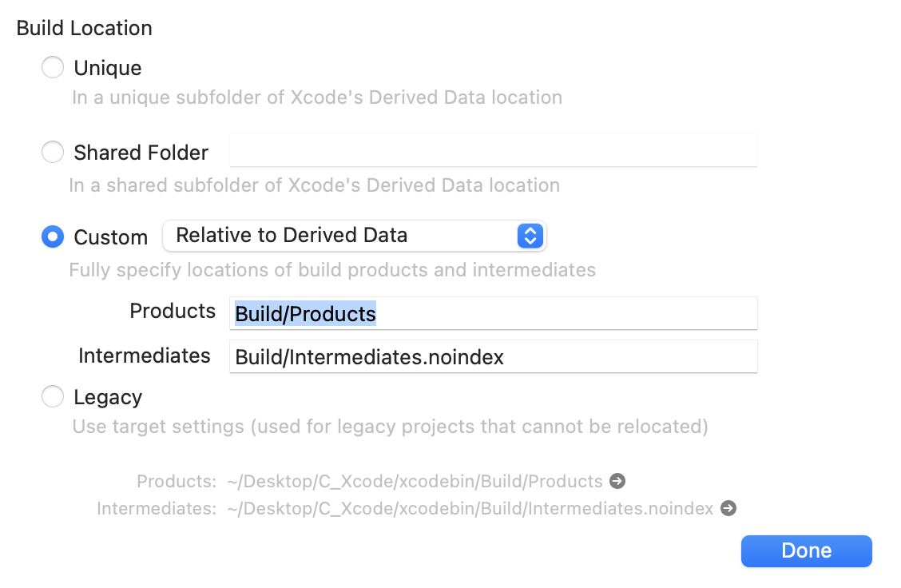Click the arrow icon beside the Intermediates path
Screen dimensions: 901x588
(728, 508)
